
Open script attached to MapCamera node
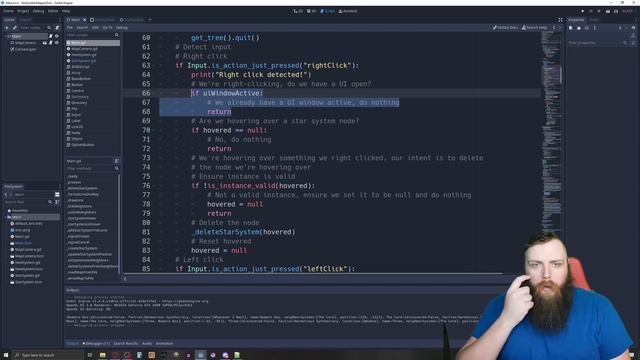[51, 42]
